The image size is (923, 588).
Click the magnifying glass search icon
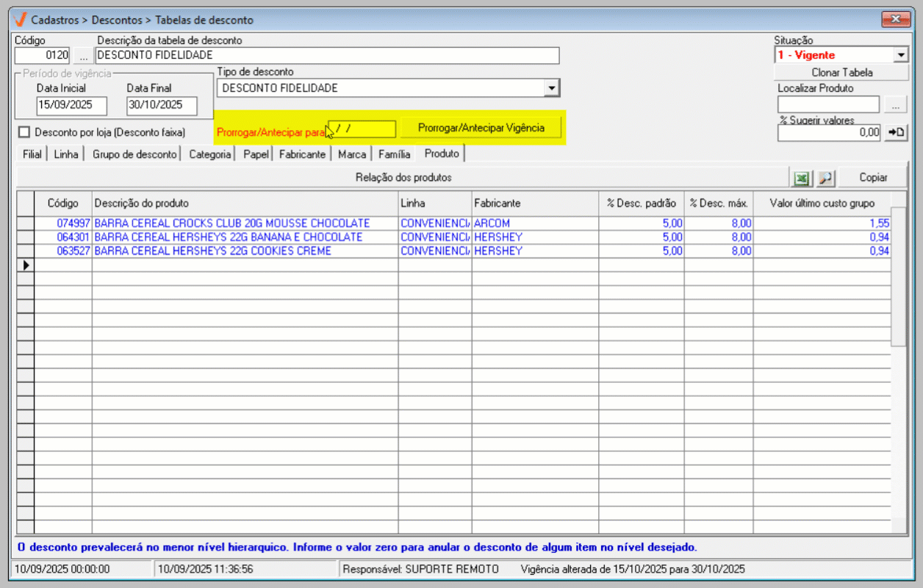[x=826, y=178]
